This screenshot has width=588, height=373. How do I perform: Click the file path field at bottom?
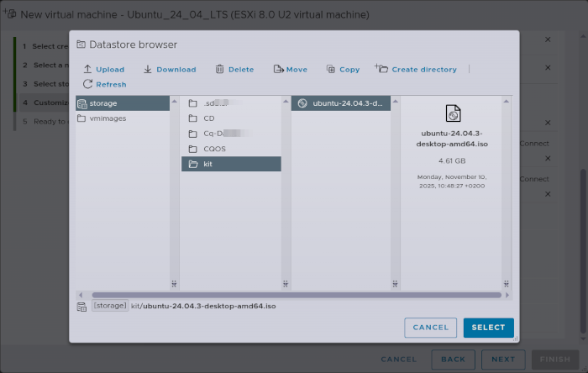point(203,306)
